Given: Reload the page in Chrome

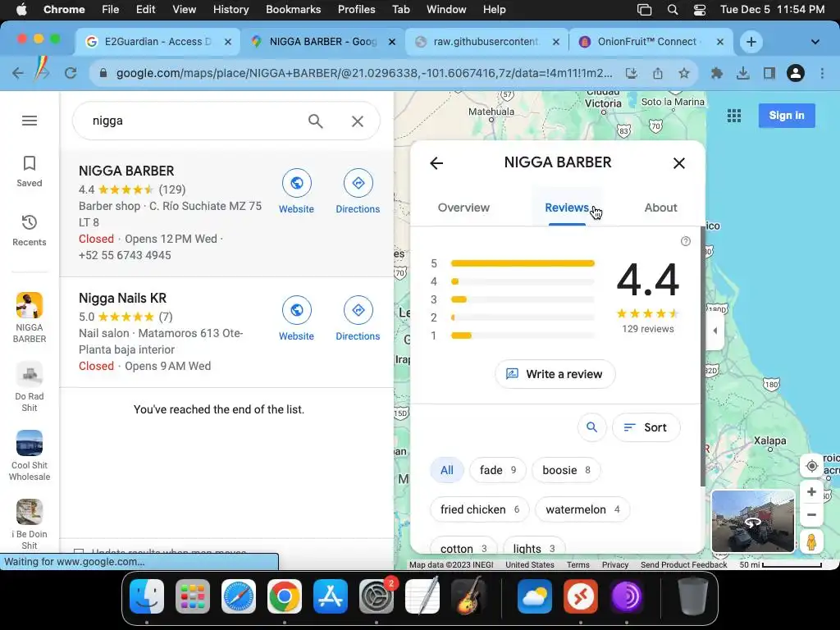Looking at the screenshot, I should coord(71,73).
